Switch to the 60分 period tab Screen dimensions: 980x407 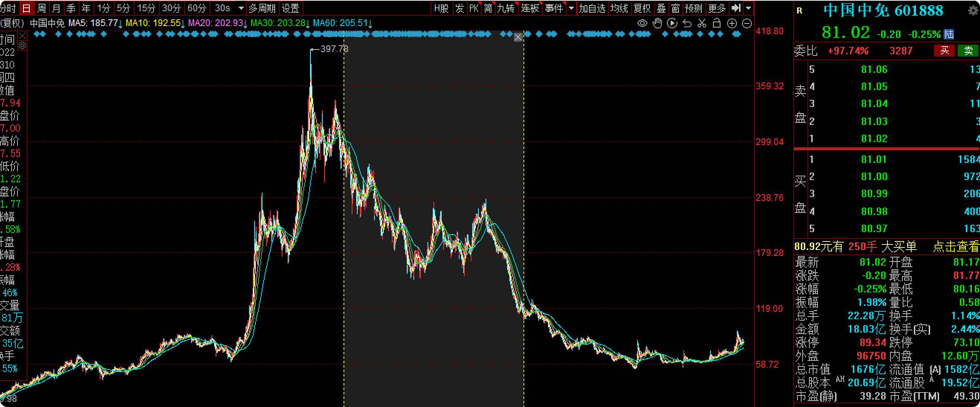[x=197, y=8]
